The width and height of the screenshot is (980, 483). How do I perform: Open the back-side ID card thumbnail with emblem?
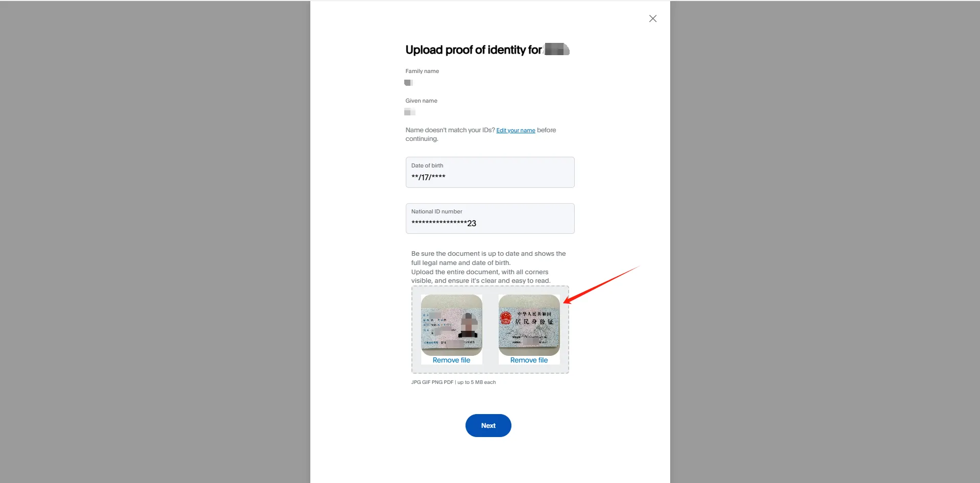coord(529,325)
